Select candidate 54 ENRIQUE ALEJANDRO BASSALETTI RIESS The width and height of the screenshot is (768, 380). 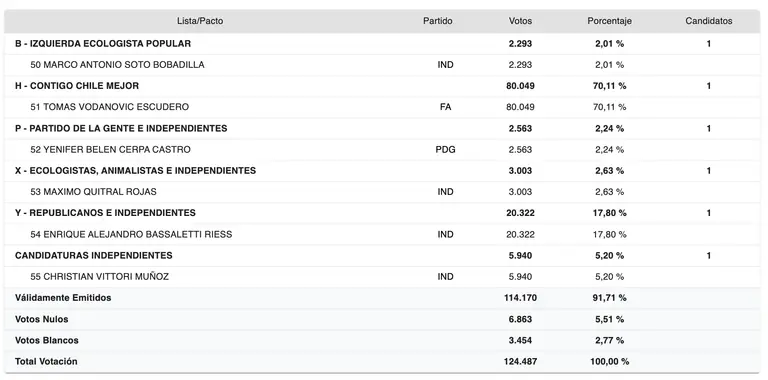point(131,234)
